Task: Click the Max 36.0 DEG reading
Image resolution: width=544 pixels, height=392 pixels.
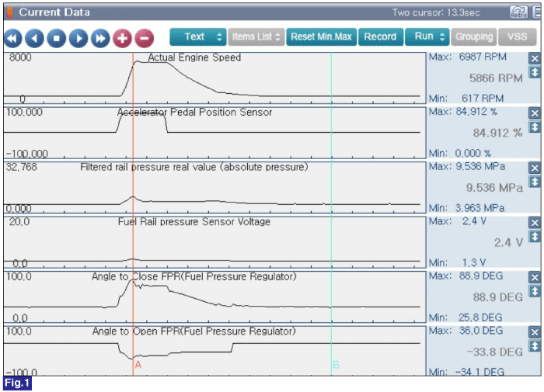Action: point(466,331)
